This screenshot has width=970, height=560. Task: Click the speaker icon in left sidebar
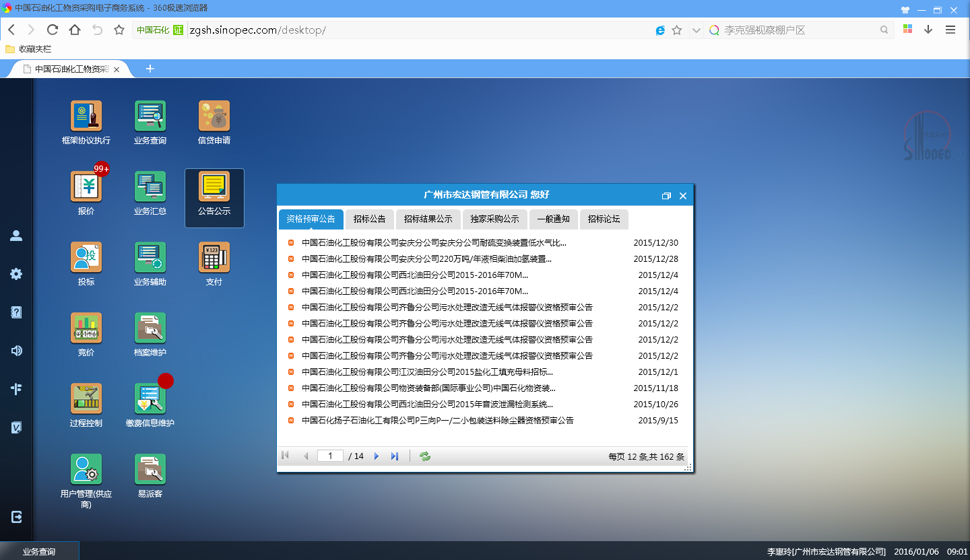pos(16,351)
